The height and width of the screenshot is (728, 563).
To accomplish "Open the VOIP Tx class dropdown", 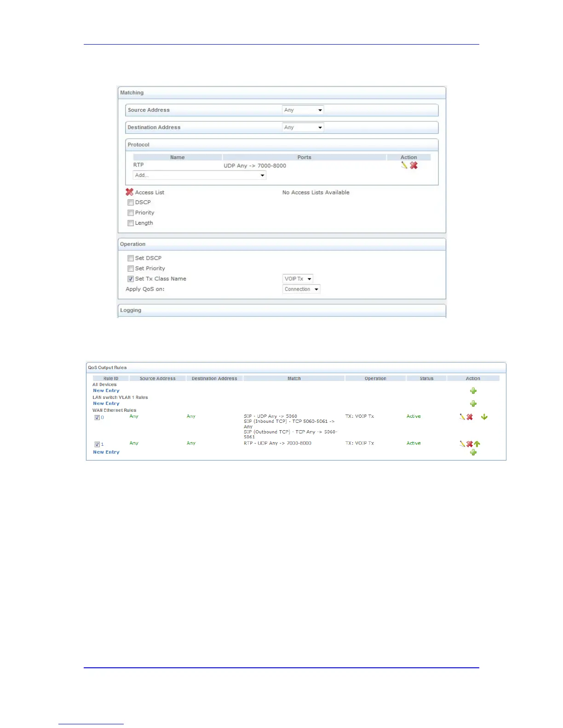I will (298, 279).
